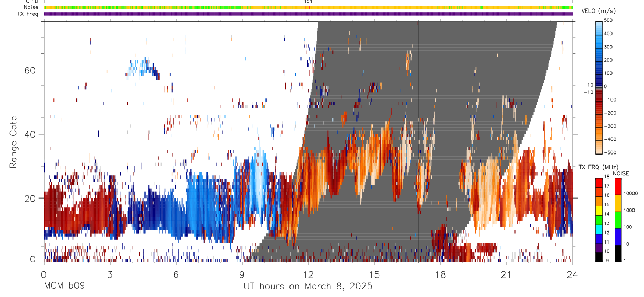Click the 60 range gate tick label
This screenshot has height=297, width=644.
pyautogui.click(x=29, y=70)
